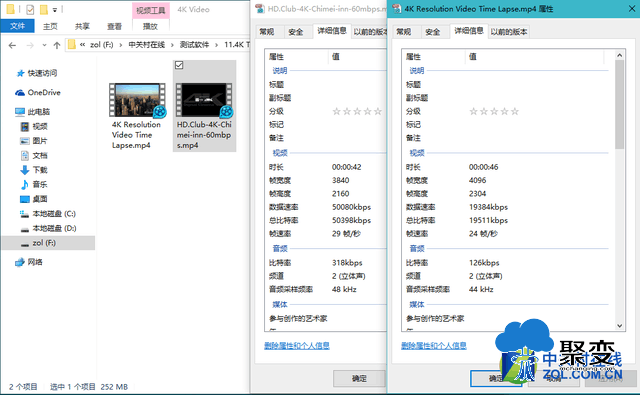Select 4K Resolution Video Time Lapse thumbnail
Image resolution: width=640 pixels, height=395 pixels.
137,100
